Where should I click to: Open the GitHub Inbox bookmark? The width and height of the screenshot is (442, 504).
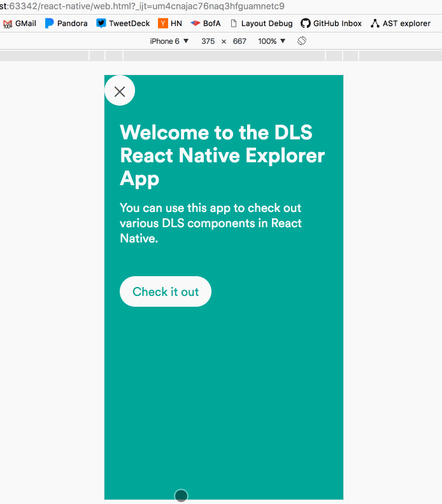[331, 24]
